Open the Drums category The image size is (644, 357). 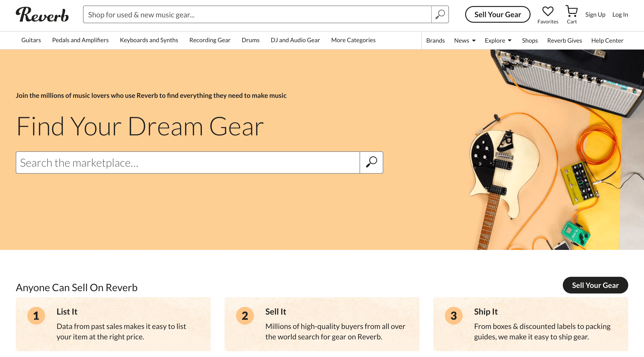click(x=251, y=40)
